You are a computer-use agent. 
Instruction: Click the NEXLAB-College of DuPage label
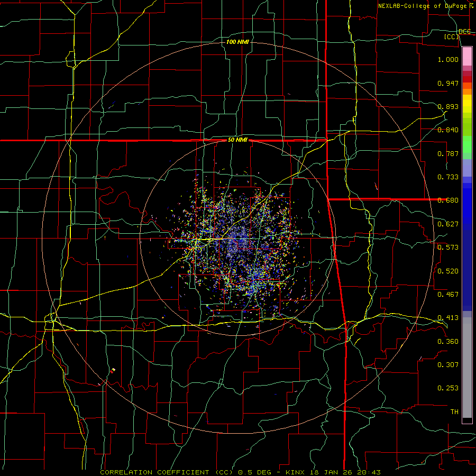pos(422,6)
